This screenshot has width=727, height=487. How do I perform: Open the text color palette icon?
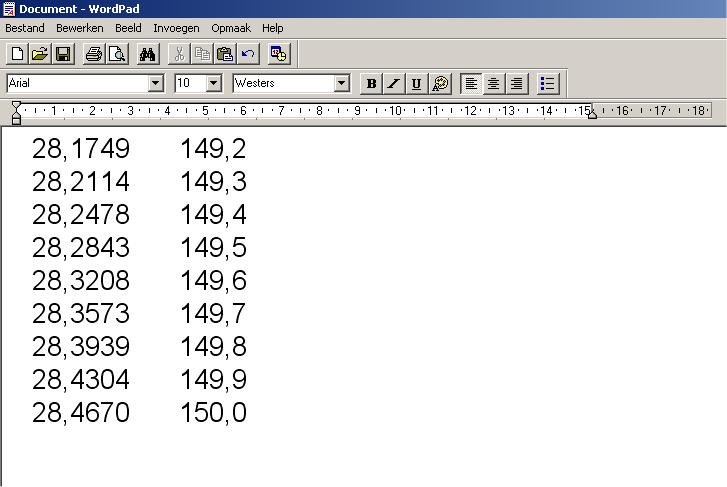click(440, 84)
